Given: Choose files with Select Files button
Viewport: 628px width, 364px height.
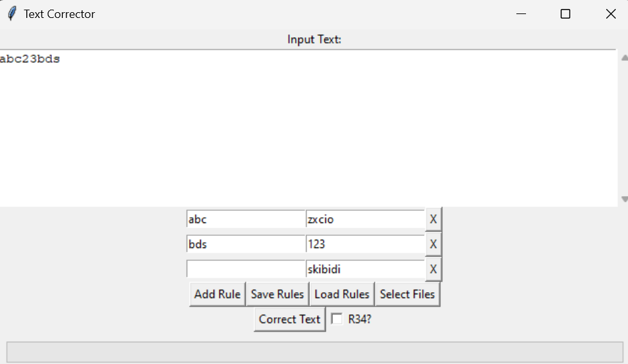Looking at the screenshot, I should pyautogui.click(x=407, y=294).
